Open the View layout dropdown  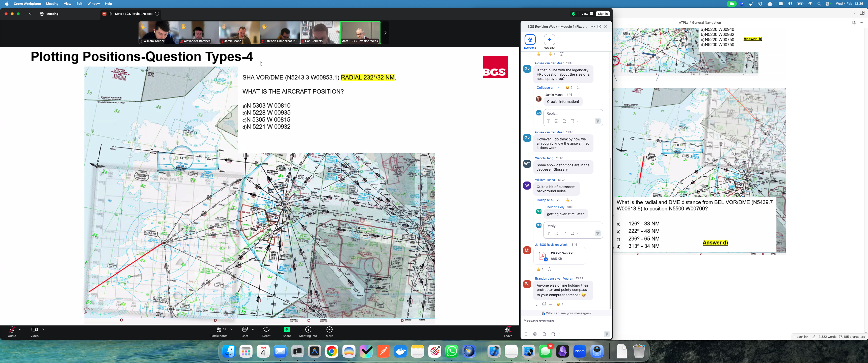[587, 14]
